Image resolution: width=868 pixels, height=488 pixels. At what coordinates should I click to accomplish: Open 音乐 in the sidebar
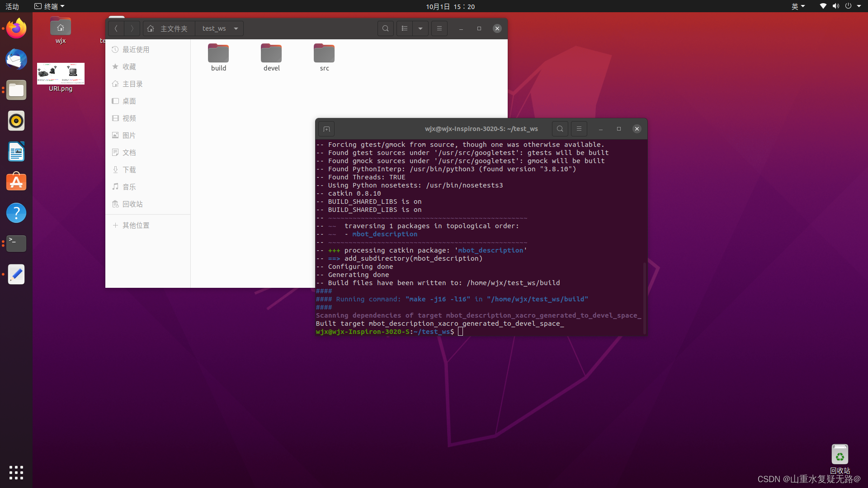[148, 187]
